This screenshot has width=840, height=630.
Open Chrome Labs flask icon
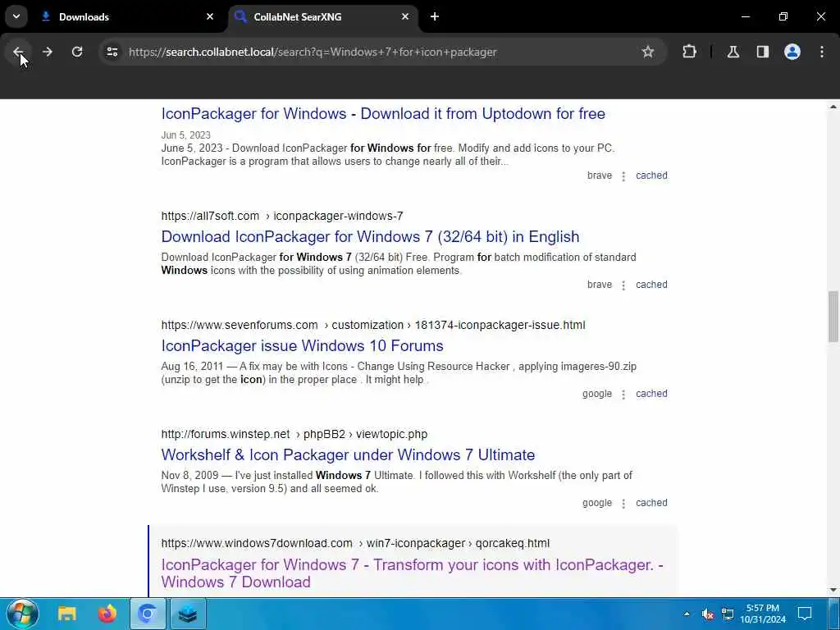click(x=733, y=52)
